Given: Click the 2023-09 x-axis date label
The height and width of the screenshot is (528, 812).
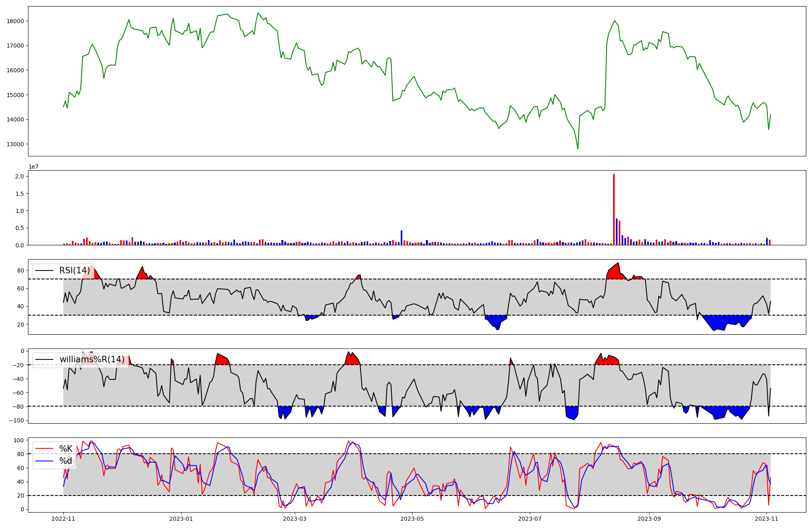Looking at the screenshot, I should click(x=649, y=519).
